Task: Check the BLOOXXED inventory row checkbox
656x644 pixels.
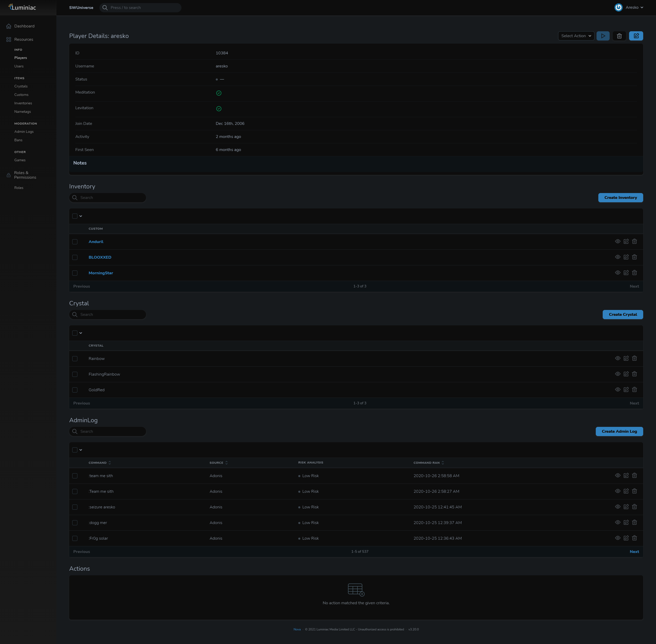Action: click(x=75, y=257)
